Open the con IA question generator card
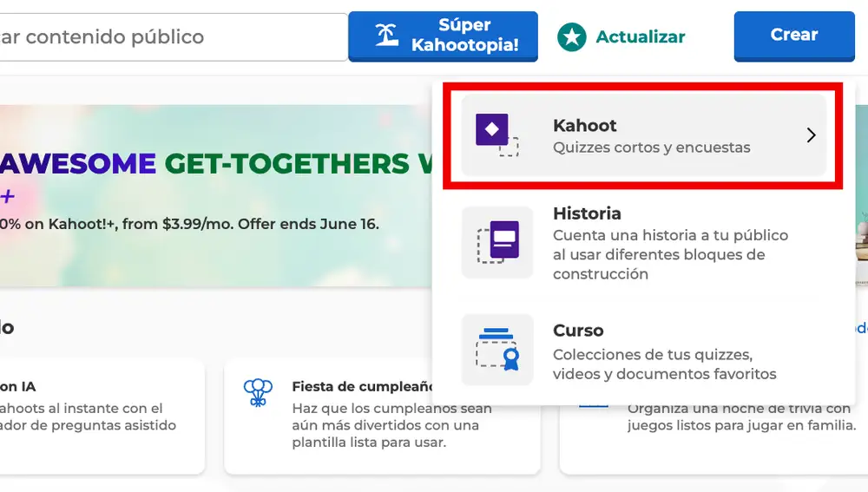This screenshot has width=868, height=492. pyautogui.click(x=102, y=417)
